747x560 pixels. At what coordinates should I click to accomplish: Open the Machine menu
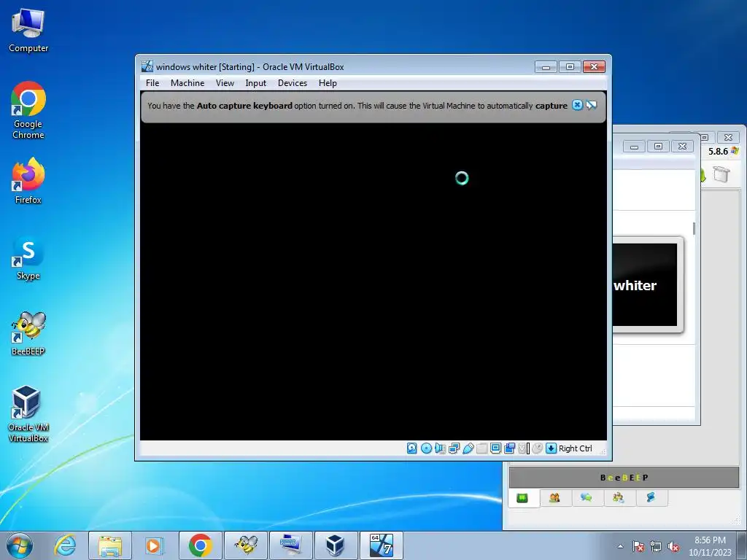pos(187,83)
